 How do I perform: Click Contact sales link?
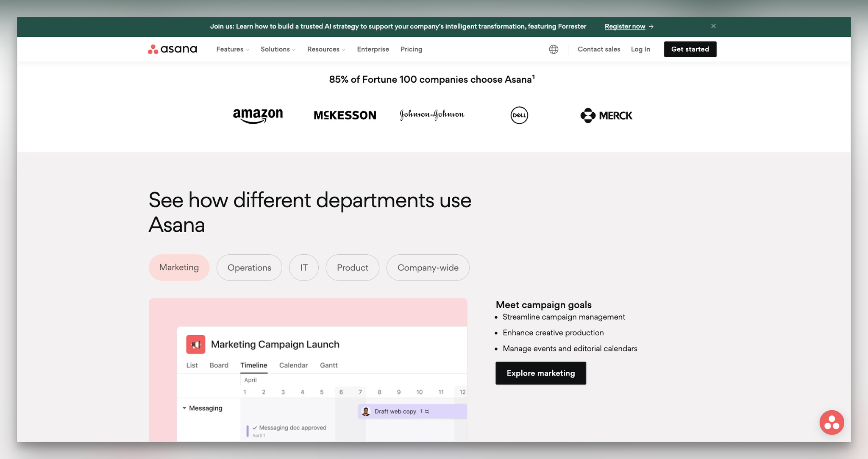click(599, 49)
